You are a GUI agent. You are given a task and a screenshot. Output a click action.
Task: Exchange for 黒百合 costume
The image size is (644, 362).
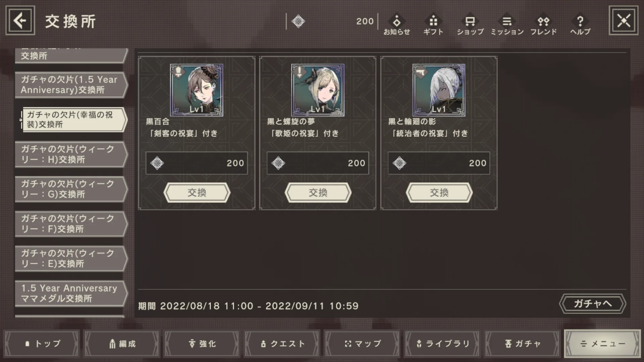tap(197, 192)
